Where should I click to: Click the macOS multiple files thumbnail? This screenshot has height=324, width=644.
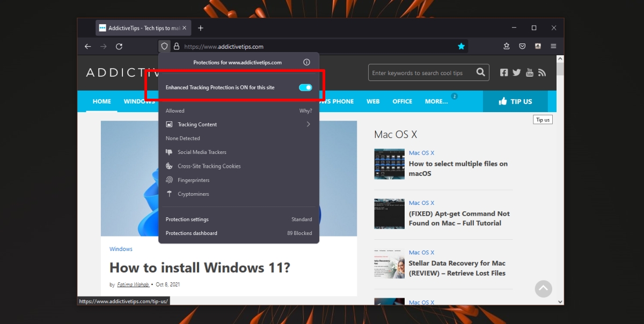[389, 164]
